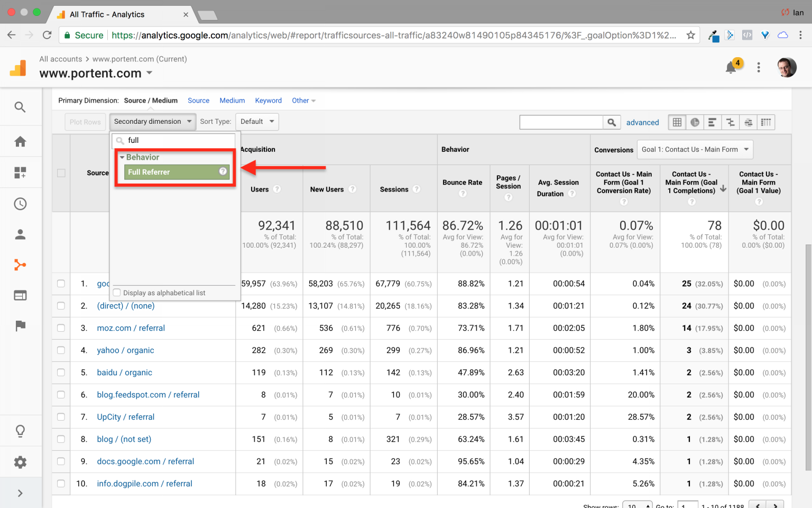Open Secondary dimension dropdown
Screen dimensions: 812x508
(153, 122)
